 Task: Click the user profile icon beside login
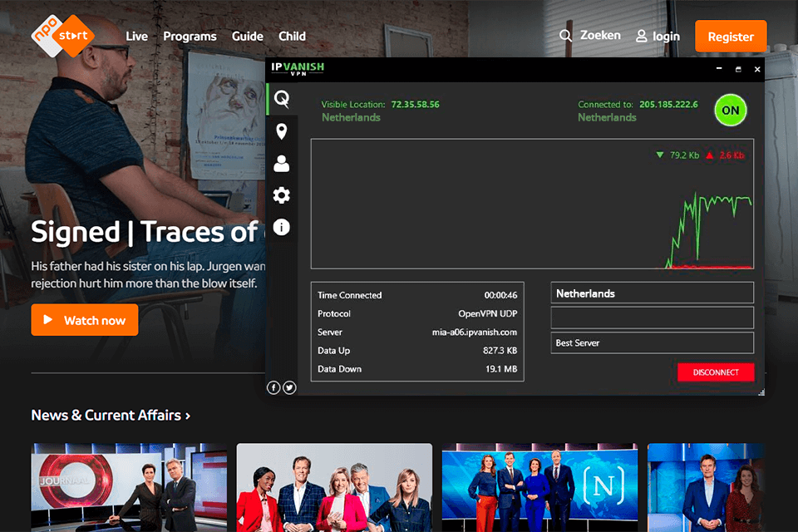[x=641, y=36]
